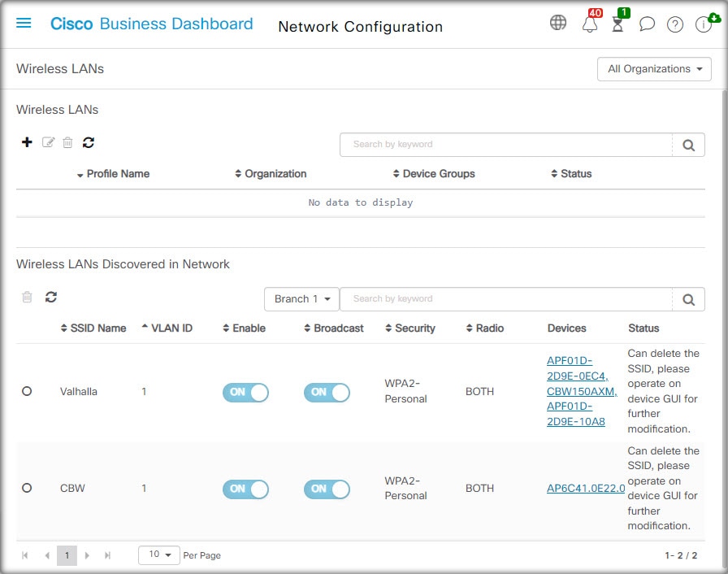The image size is (728, 574).
Task: Open the job center hourglass icon
Action: (x=617, y=24)
